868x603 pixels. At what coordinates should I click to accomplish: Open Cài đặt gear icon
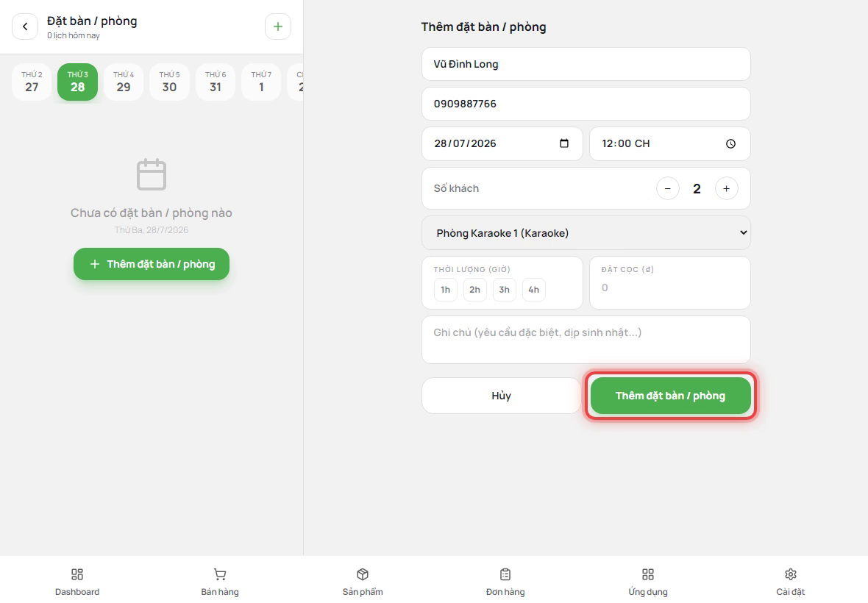pyautogui.click(x=791, y=574)
